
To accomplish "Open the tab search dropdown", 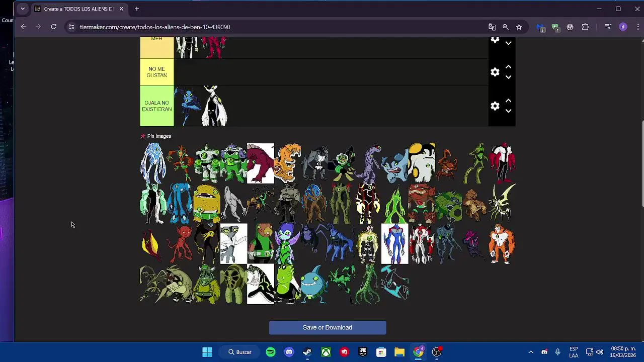I will pos(23,9).
